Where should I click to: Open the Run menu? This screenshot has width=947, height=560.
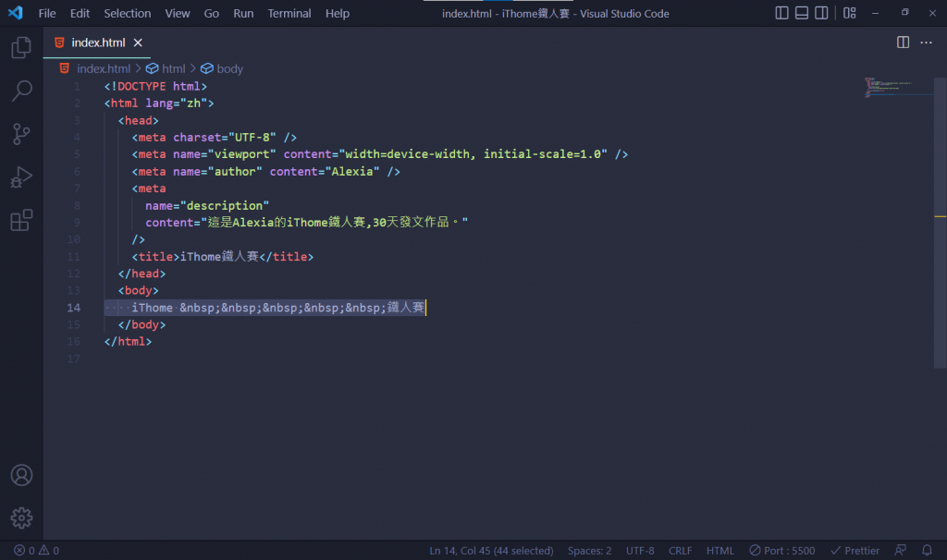[x=243, y=13]
